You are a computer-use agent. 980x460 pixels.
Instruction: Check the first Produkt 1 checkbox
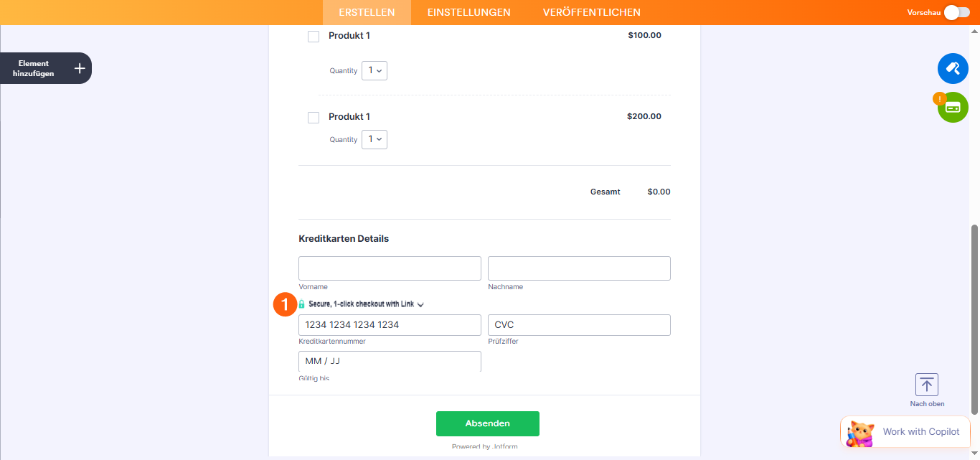point(314,36)
